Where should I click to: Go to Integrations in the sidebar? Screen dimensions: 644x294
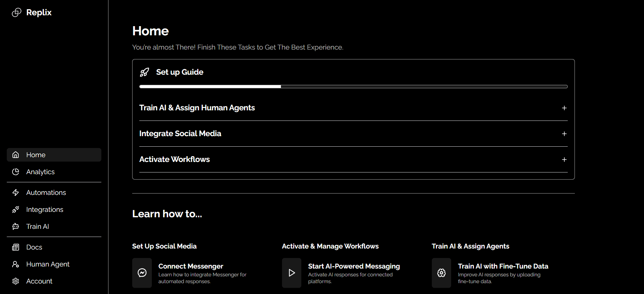[54, 209]
